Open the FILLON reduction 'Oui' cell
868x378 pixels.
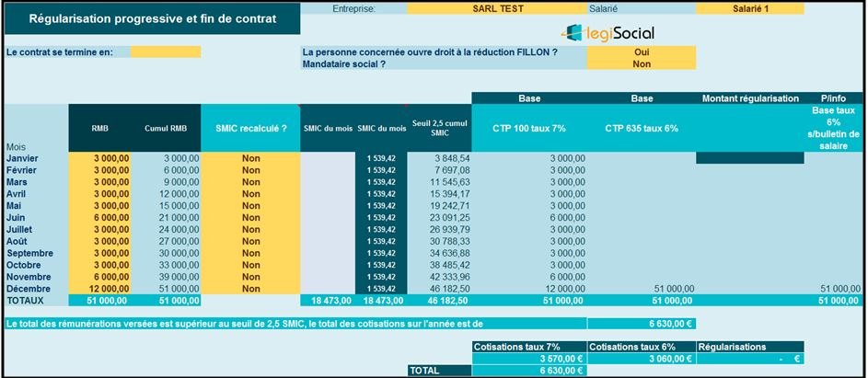click(642, 52)
